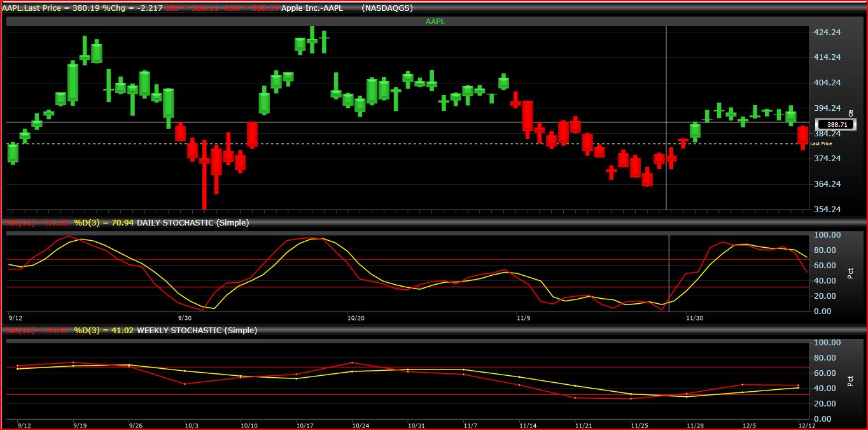Click the 'Pct' label beside daily stochastic
Image resolution: width=868 pixels, height=430 pixels.
point(850,273)
